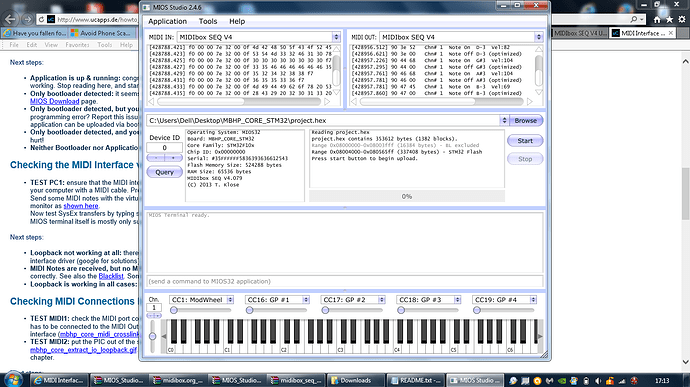690x387 pixels.
Task: Click the Browse button
Action: [x=525, y=120]
